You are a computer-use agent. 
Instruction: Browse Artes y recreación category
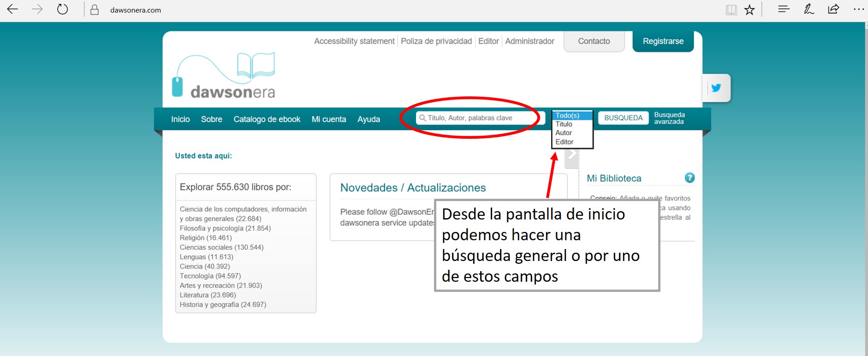221,285
